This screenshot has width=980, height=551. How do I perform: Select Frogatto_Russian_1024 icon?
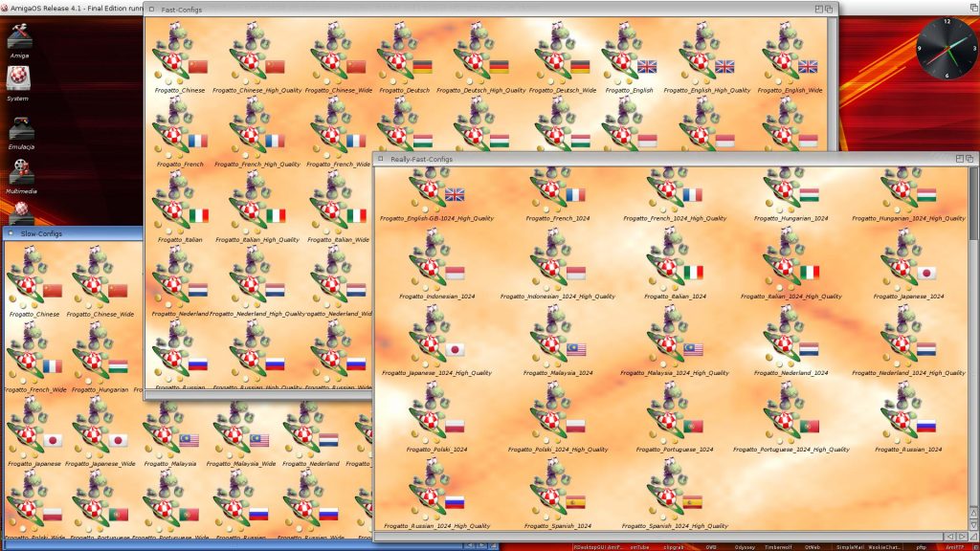point(908,417)
